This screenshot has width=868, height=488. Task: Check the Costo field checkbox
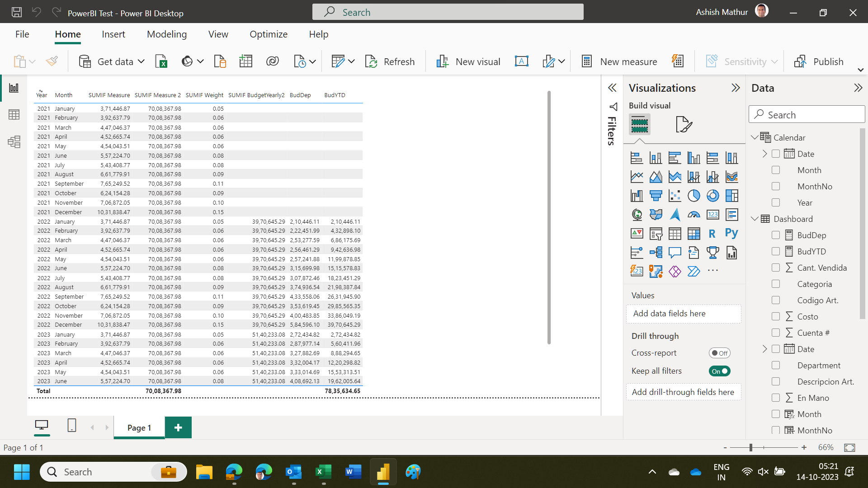coord(776,316)
